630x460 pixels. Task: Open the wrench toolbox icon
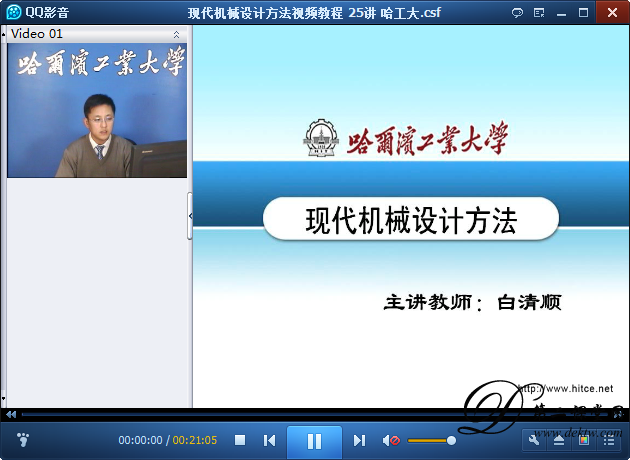pos(534,440)
